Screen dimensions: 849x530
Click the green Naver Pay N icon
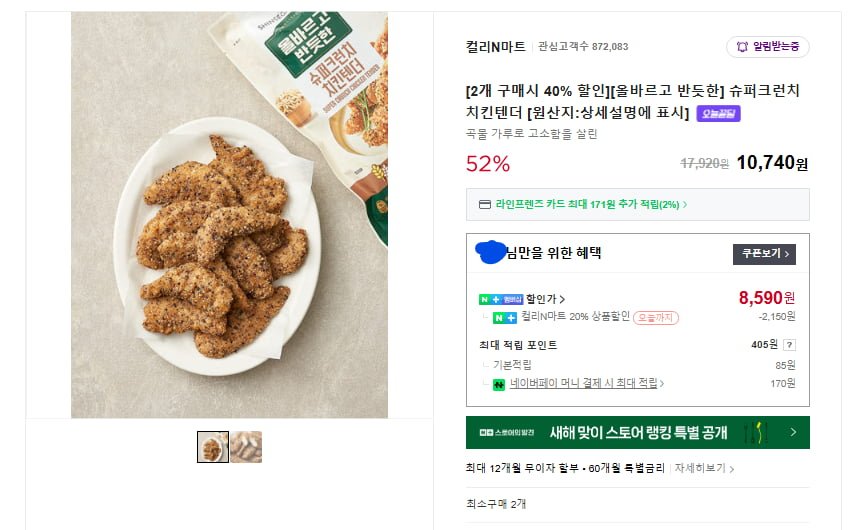click(x=499, y=383)
